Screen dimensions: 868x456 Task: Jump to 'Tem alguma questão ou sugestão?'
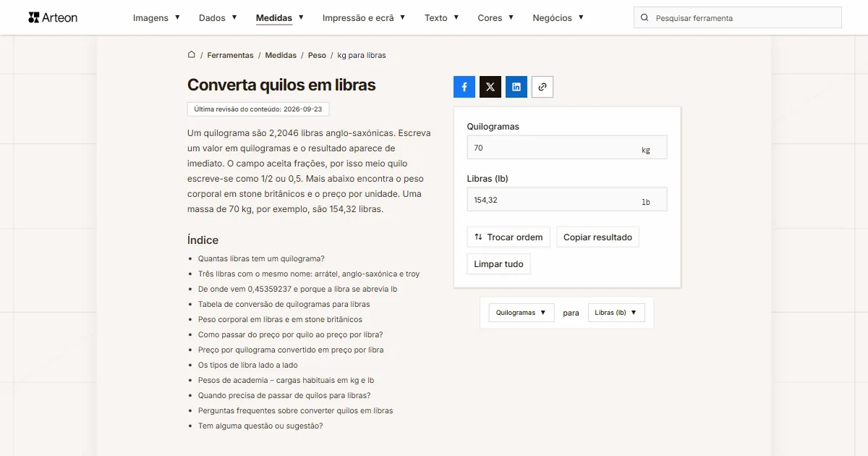[260, 426]
